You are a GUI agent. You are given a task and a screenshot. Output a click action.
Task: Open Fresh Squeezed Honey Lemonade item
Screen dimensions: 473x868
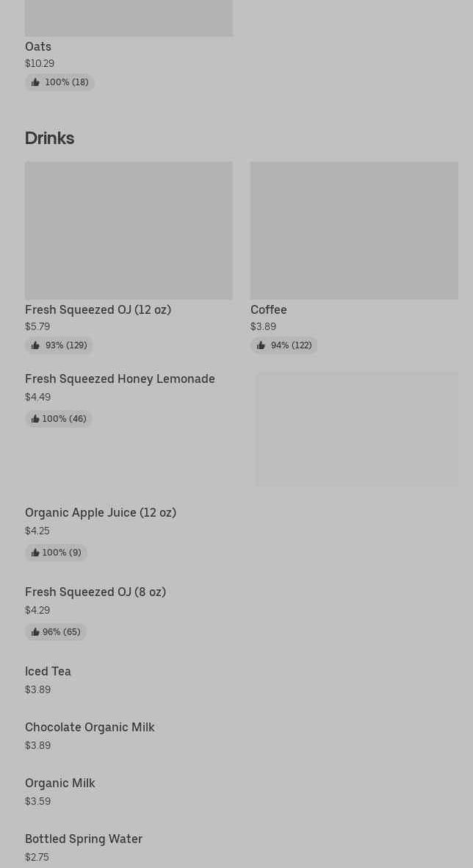click(x=120, y=379)
